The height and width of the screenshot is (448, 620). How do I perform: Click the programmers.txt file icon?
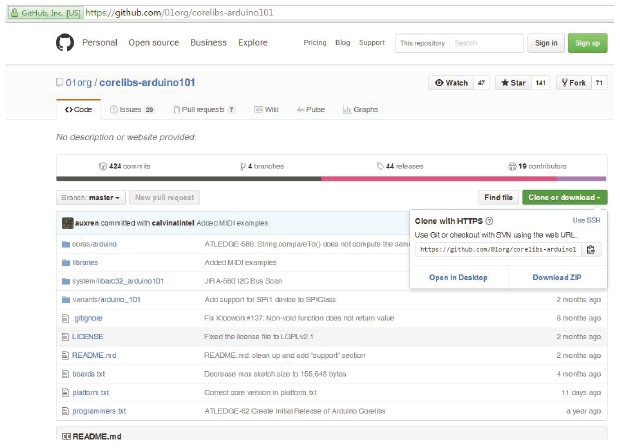pyautogui.click(x=65, y=411)
